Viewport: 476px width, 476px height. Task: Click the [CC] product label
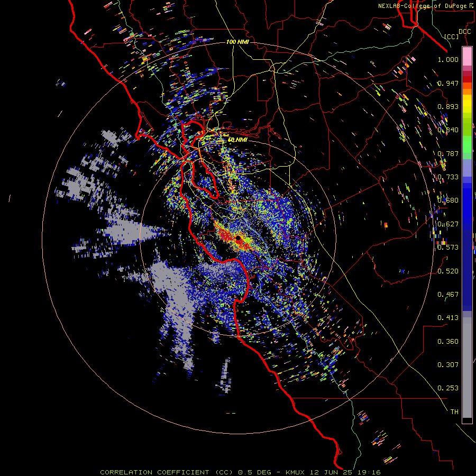click(452, 36)
